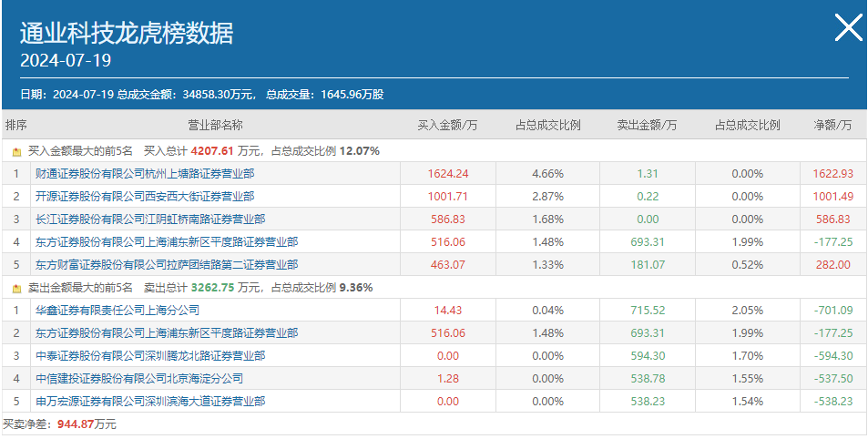Open 东方证券 平度路 link in the sell top-5 list
The height and width of the screenshot is (439, 868).
(167, 333)
